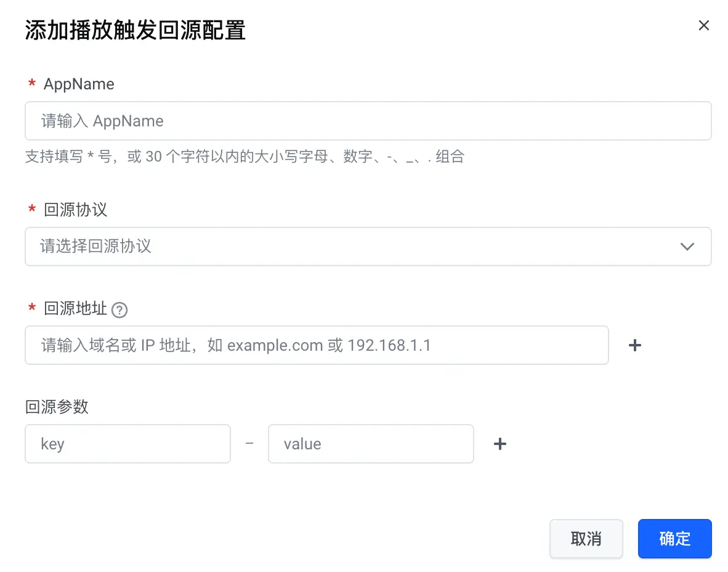Click the 回源参数 key input
Screen dimensions: 728x572
127,444
